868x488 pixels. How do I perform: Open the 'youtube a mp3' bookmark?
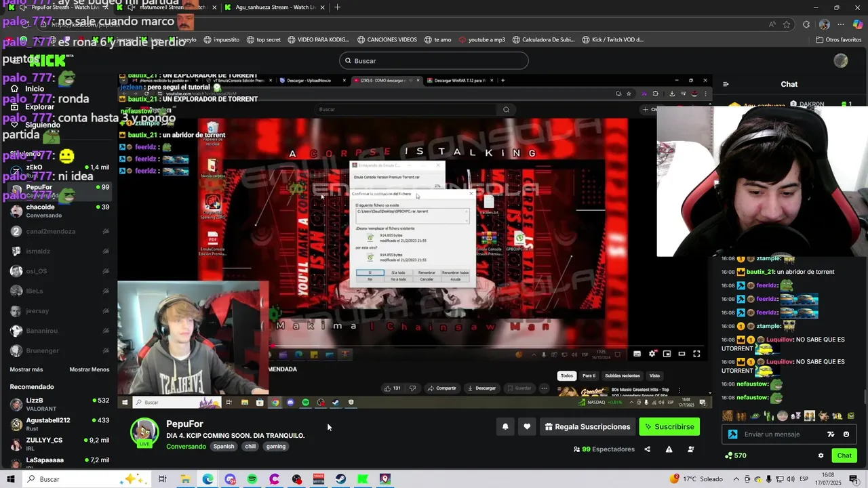click(482, 39)
